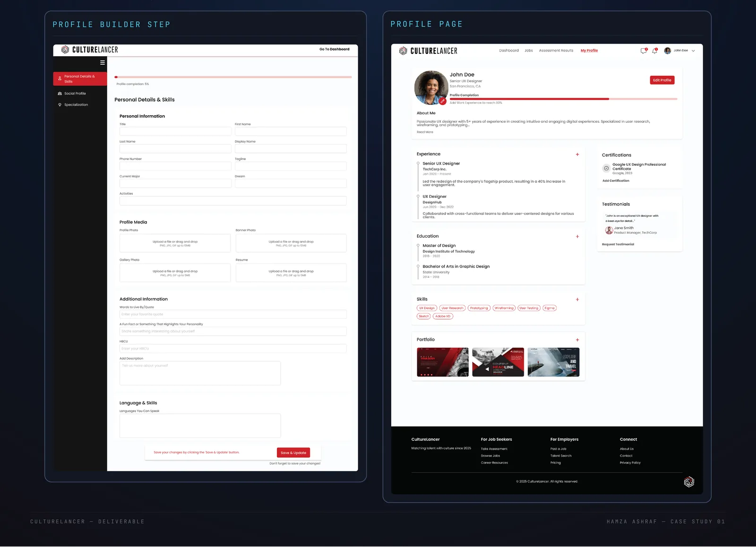
Task: Click the profile completion 5% progress bar
Action: [x=233, y=77]
